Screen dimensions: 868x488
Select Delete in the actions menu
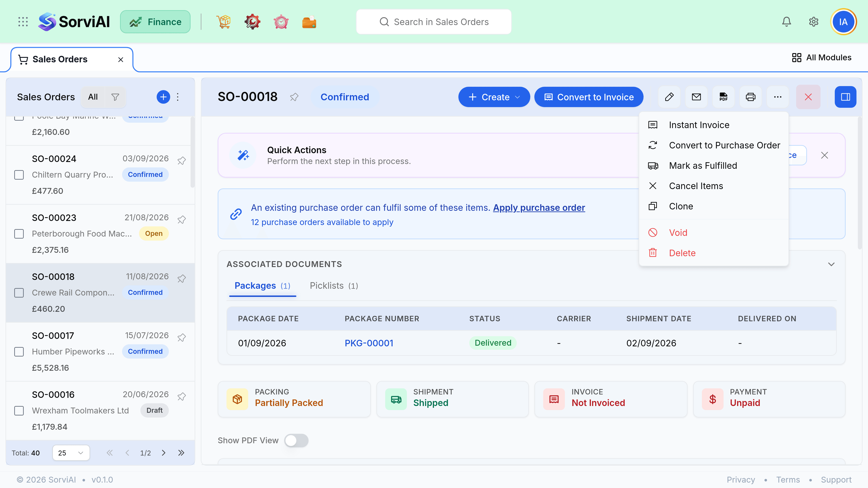click(713, 253)
